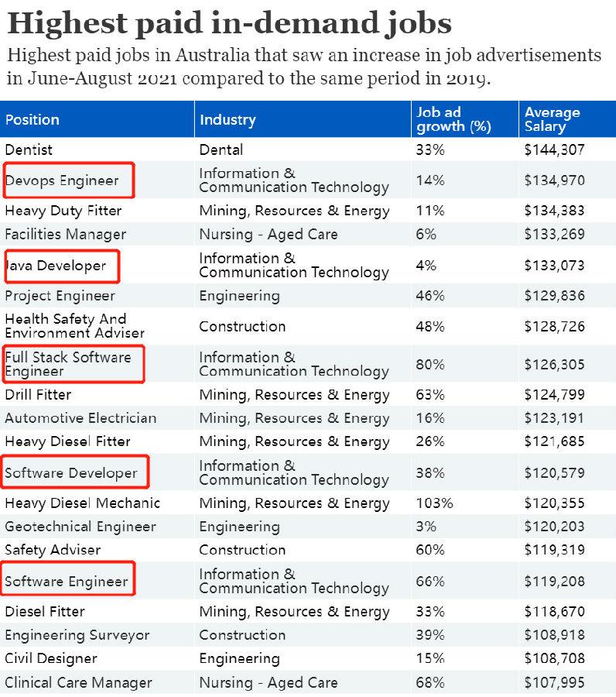Click the Job ad growth column header
Screen dimensions: 616x697
pos(454,120)
